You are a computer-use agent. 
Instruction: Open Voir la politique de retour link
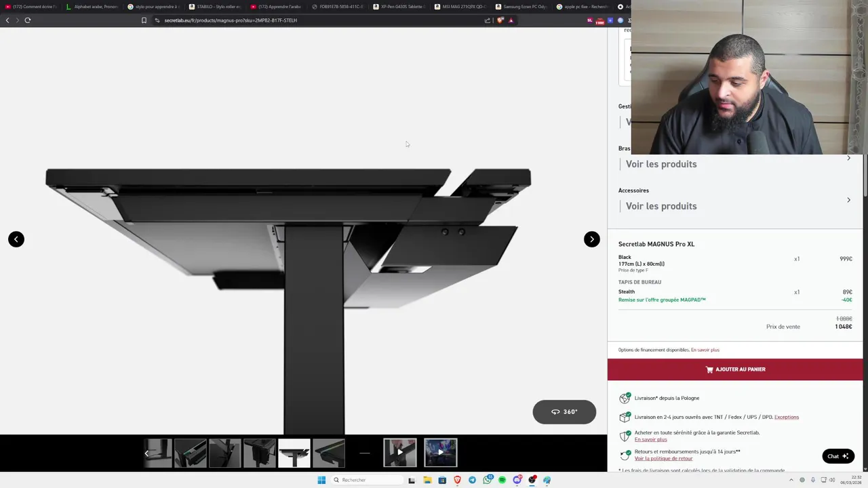pyautogui.click(x=663, y=458)
